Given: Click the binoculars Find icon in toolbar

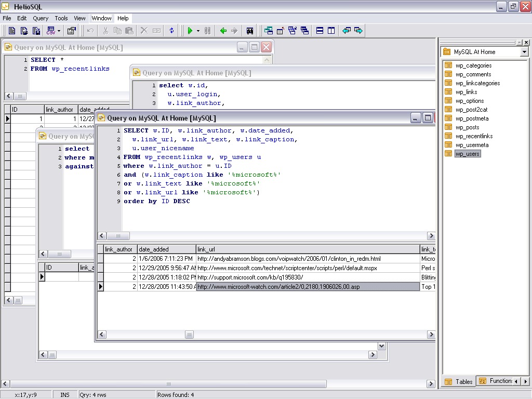Looking at the screenshot, I should coord(250,31).
